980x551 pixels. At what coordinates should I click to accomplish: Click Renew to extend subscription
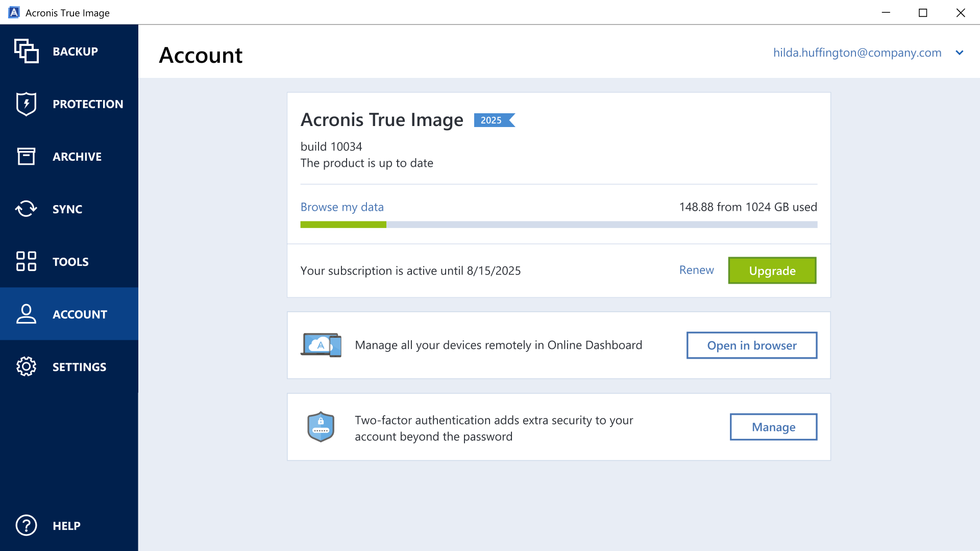[696, 270]
